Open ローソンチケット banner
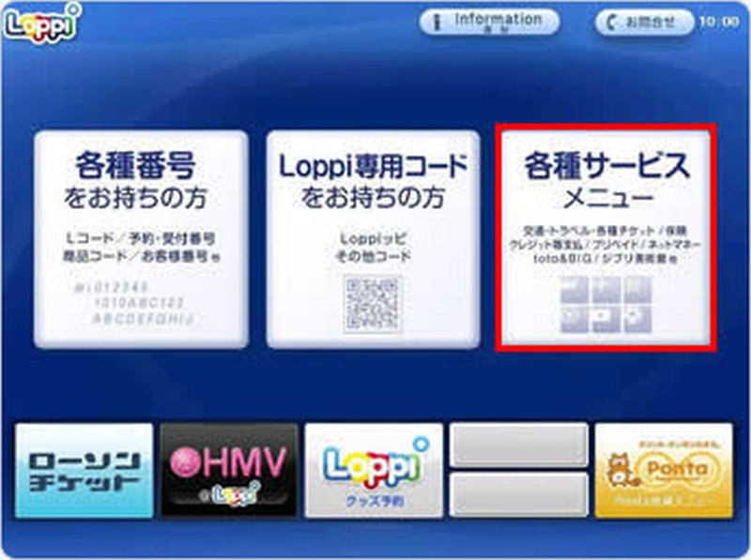This screenshot has height=560, width=751. 84,471
